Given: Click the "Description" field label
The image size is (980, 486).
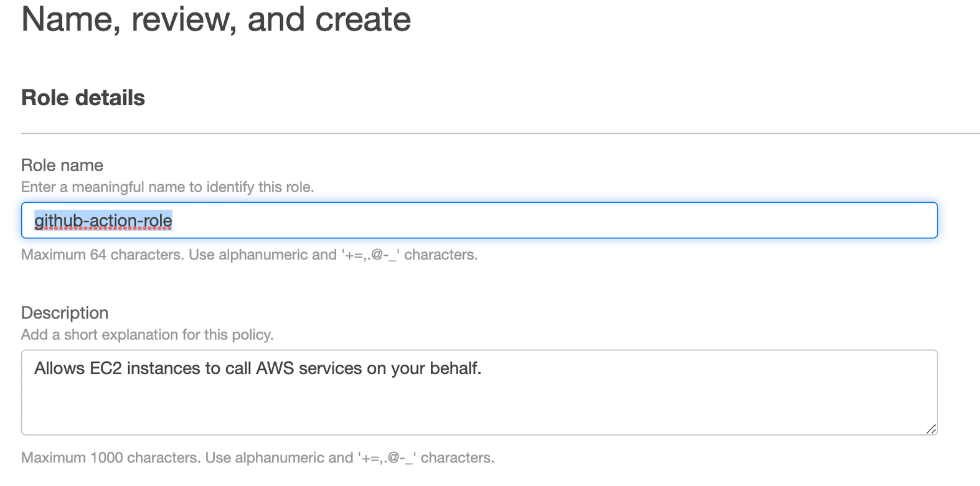Looking at the screenshot, I should point(65,313).
